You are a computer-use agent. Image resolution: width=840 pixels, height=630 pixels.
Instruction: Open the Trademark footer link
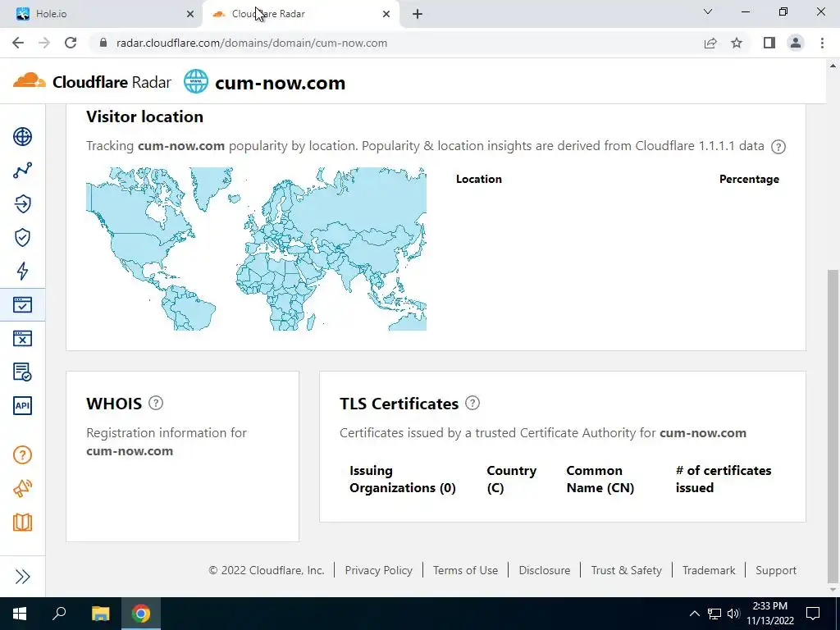coord(709,570)
